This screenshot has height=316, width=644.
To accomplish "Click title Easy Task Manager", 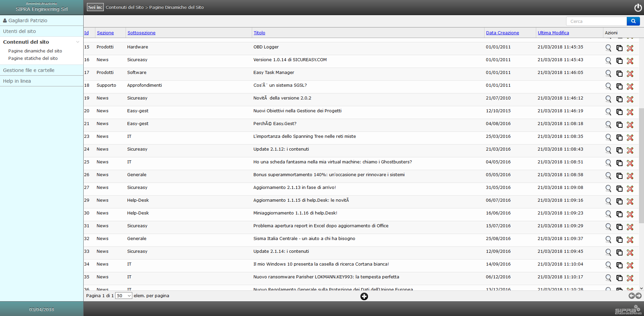I will [x=274, y=72].
